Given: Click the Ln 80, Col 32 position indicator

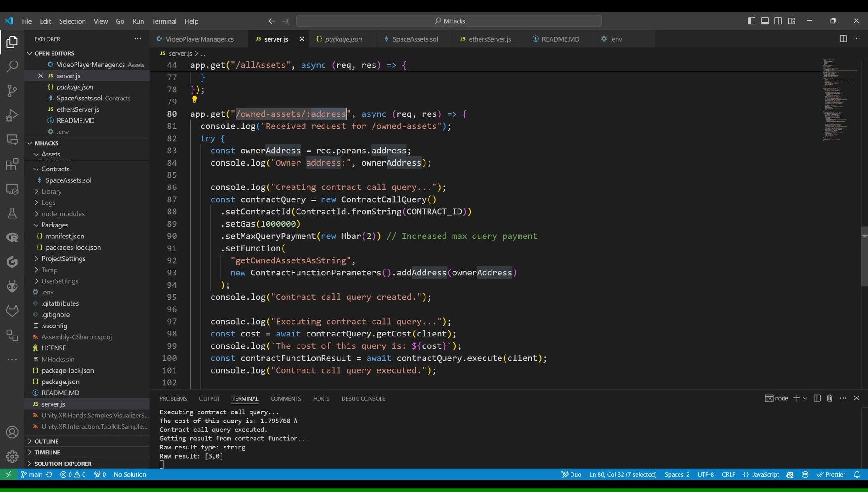Looking at the screenshot, I should click(x=623, y=474).
